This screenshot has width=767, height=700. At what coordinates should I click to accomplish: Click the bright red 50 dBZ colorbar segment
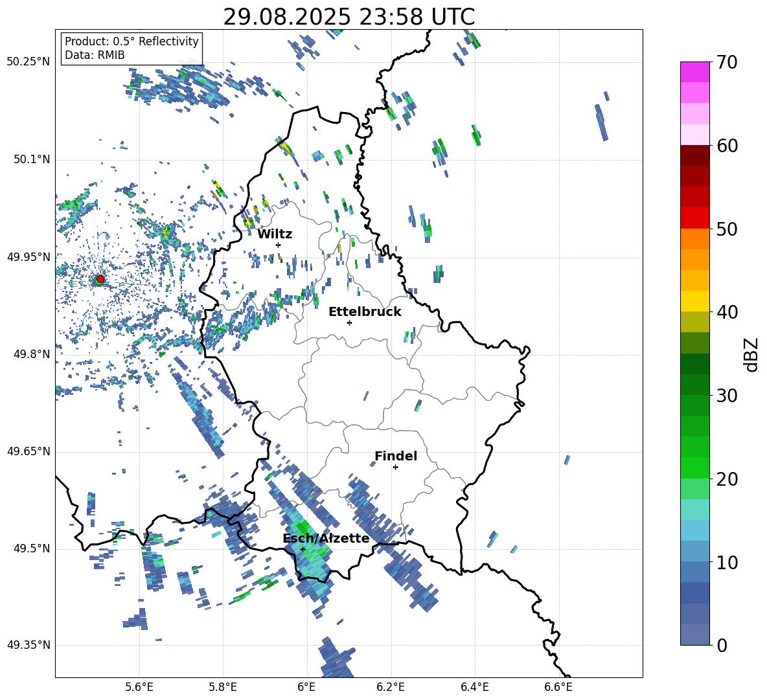695,218
